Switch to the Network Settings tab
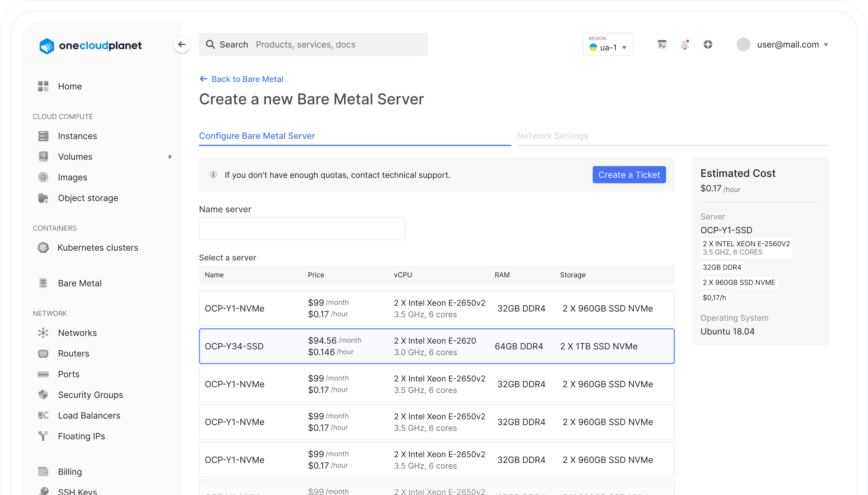Screen dimensions: 868x495 [552, 136]
